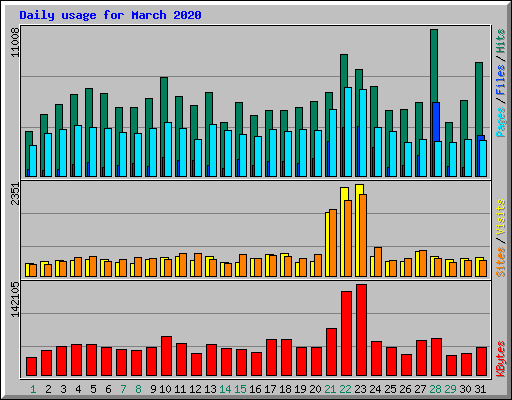Click the green Hits bar for day 31

479,98
